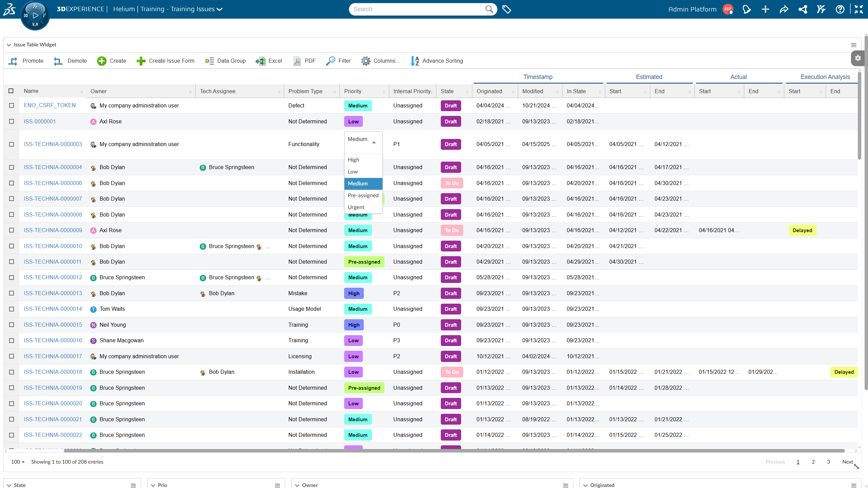Switch to page 2 of results
Viewport: 868px width, 488px height.
[813, 462]
